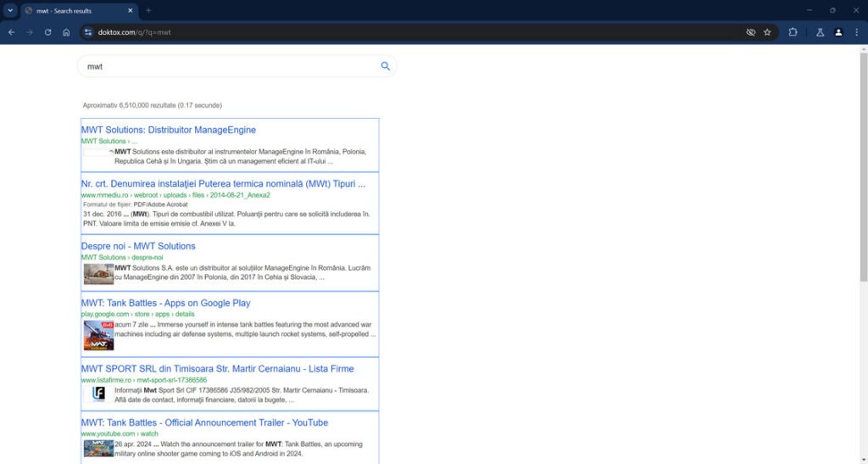
Task: Close the mwt - Search results tab
Action: tap(130, 10)
